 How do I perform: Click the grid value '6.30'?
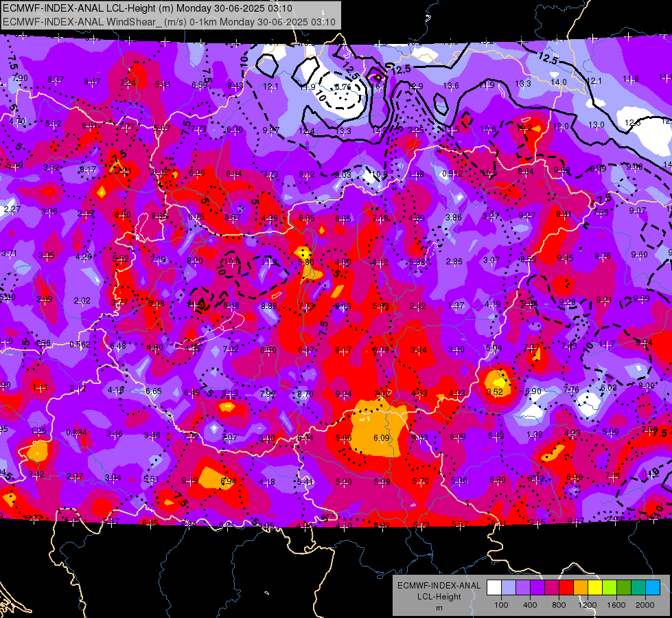(x=235, y=130)
